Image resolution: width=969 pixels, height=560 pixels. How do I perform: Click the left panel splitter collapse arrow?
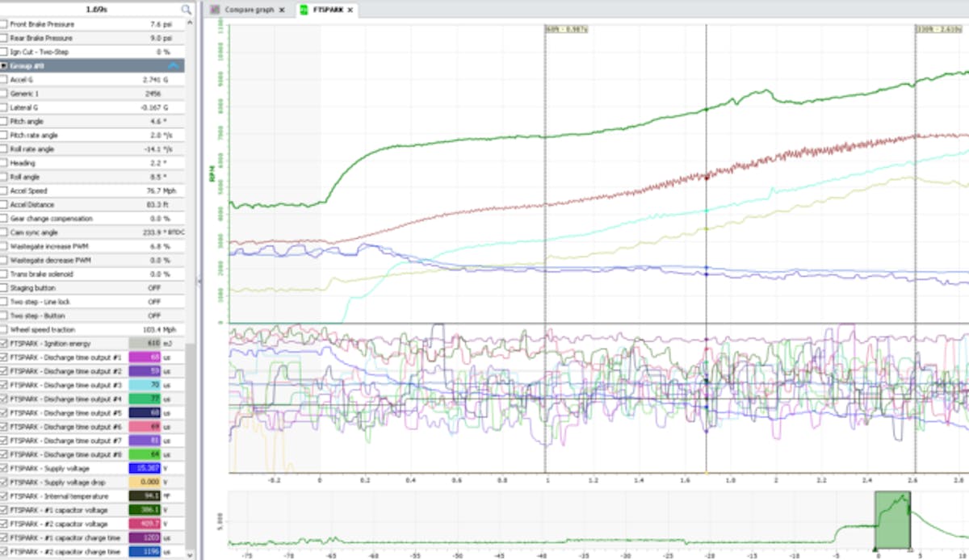click(199, 280)
